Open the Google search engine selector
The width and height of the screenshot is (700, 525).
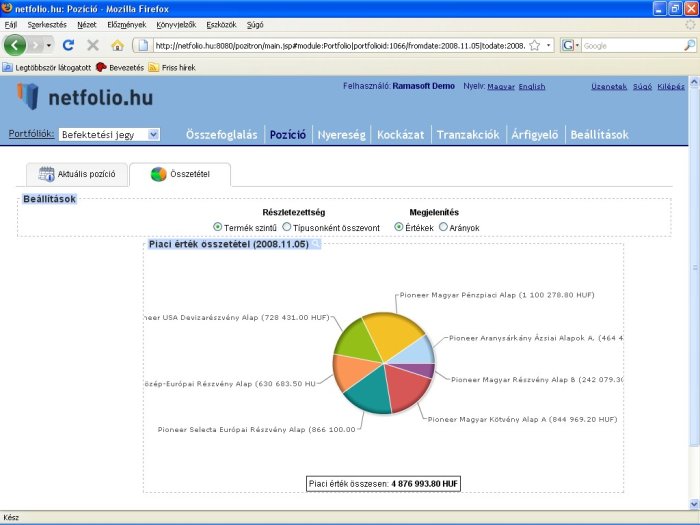pos(570,46)
